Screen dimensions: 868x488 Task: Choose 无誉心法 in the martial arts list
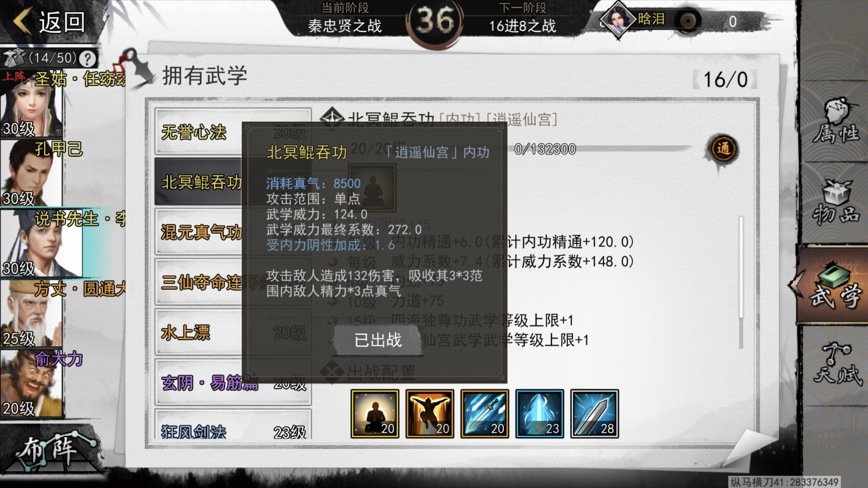click(233, 131)
